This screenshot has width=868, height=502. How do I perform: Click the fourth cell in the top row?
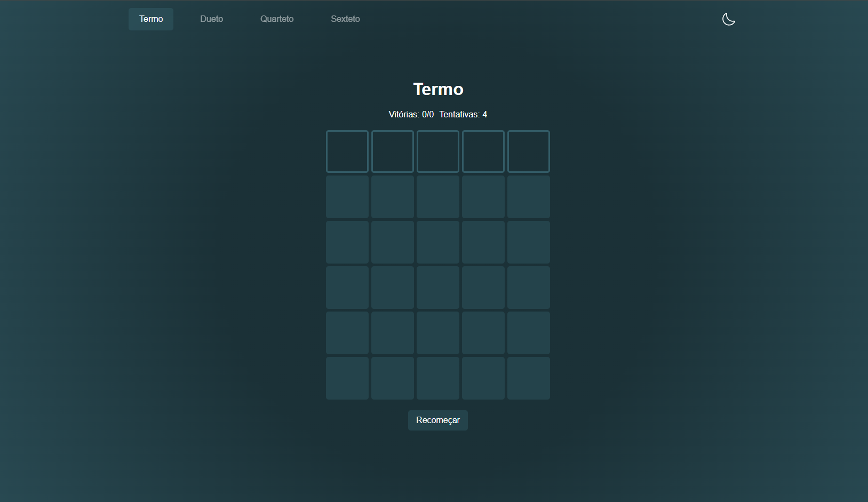pos(483,151)
